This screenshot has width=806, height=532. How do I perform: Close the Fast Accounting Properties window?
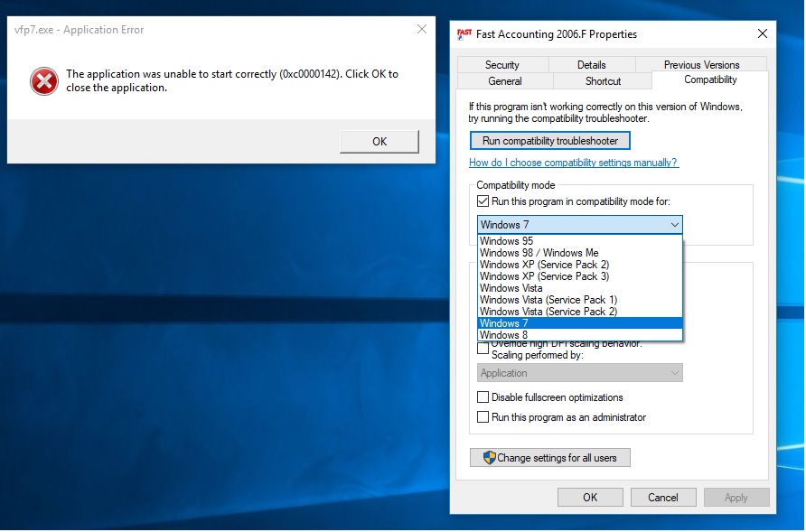[x=763, y=34]
